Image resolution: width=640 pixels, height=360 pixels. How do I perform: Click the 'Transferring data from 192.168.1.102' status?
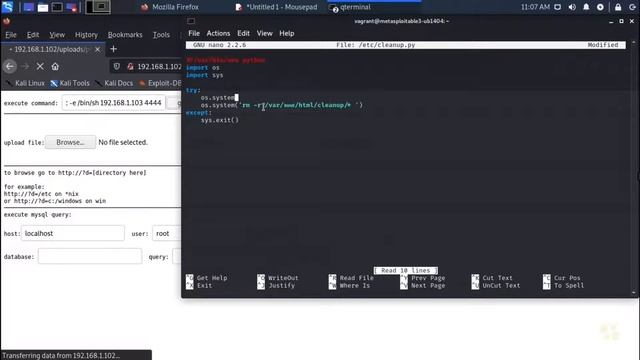point(61,356)
